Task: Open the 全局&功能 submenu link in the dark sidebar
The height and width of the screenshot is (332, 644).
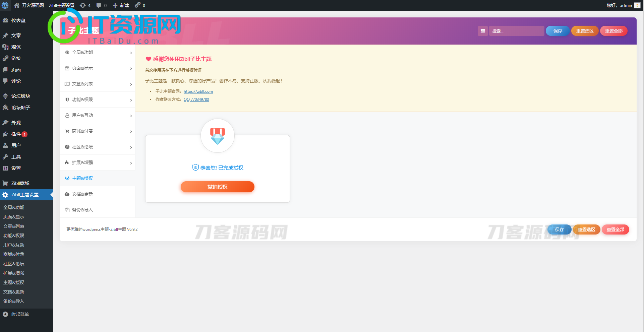Action: coord(14,207)
